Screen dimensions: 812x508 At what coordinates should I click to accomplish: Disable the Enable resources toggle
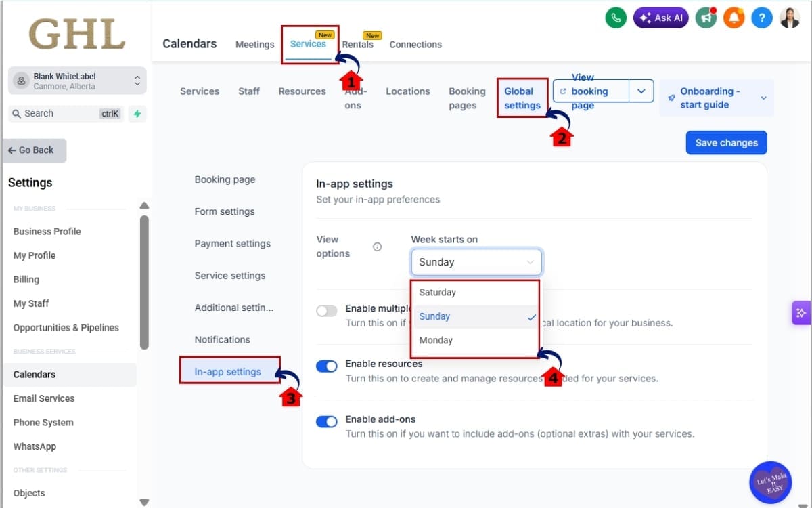point(327,366)
